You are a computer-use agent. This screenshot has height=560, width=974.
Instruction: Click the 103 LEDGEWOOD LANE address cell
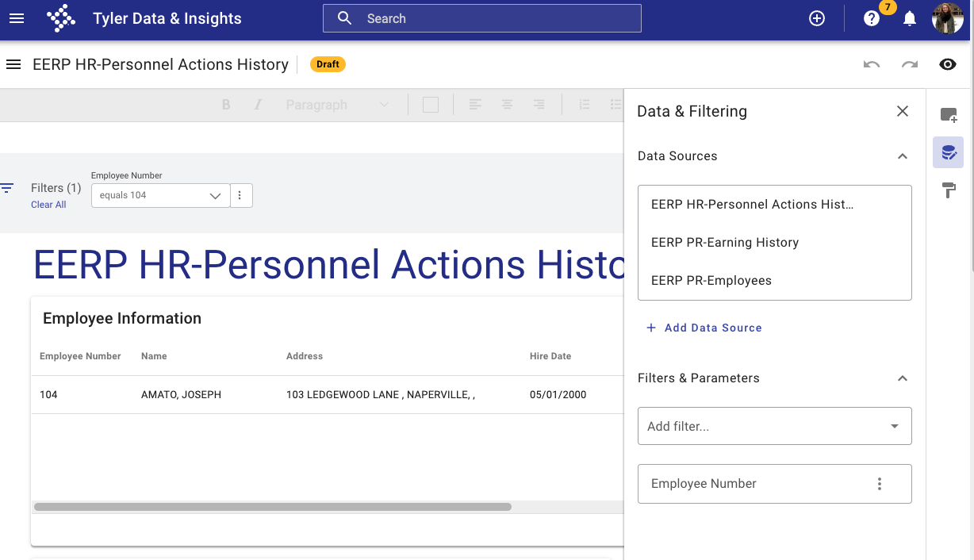[381, 394]
